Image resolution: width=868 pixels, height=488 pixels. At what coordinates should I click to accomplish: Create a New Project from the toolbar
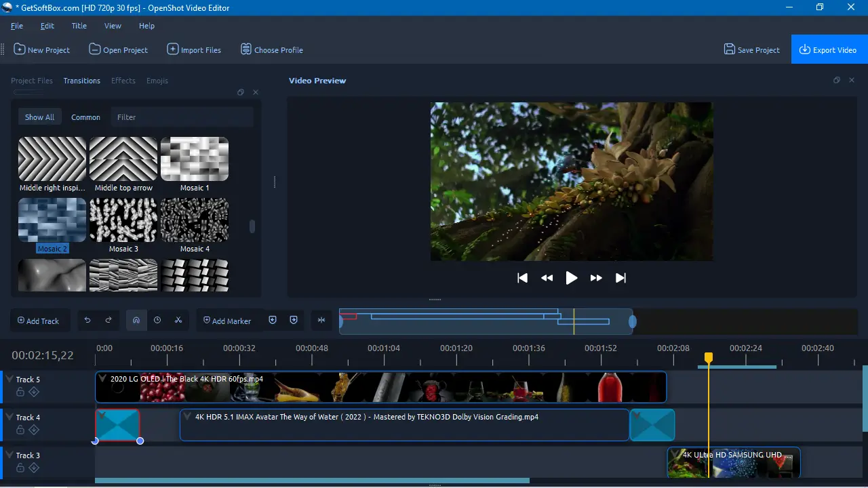(x=41, y=49)
